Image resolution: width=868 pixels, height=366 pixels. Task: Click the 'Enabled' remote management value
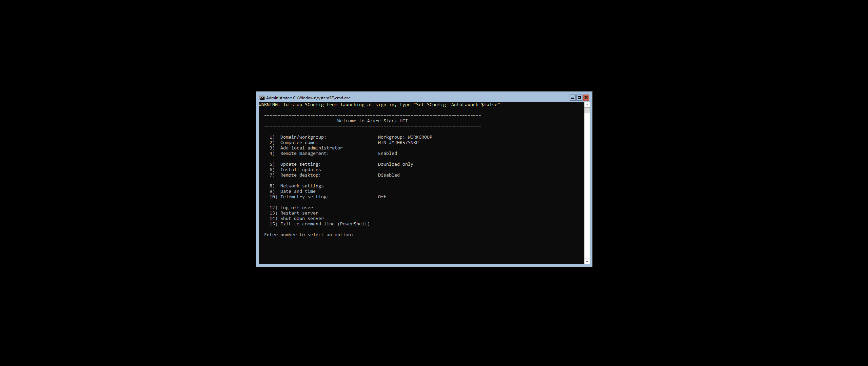pyautogui.click(x=387, y=154)
